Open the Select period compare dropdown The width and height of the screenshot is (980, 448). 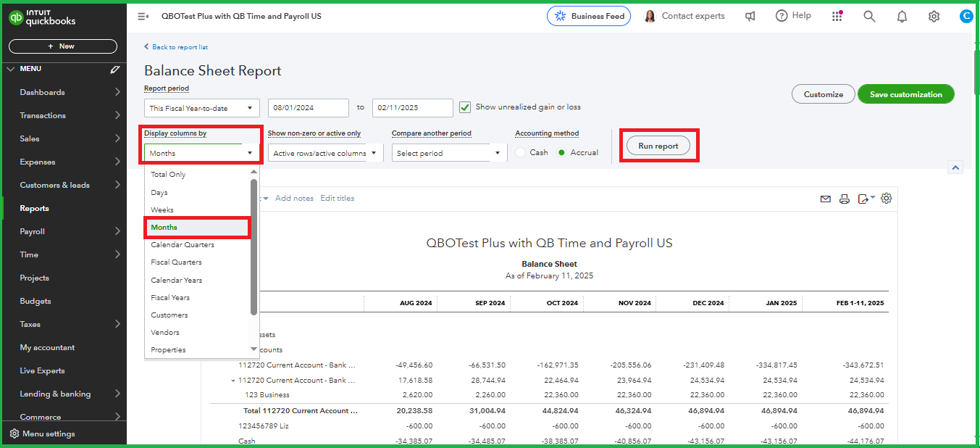[450, 153]
